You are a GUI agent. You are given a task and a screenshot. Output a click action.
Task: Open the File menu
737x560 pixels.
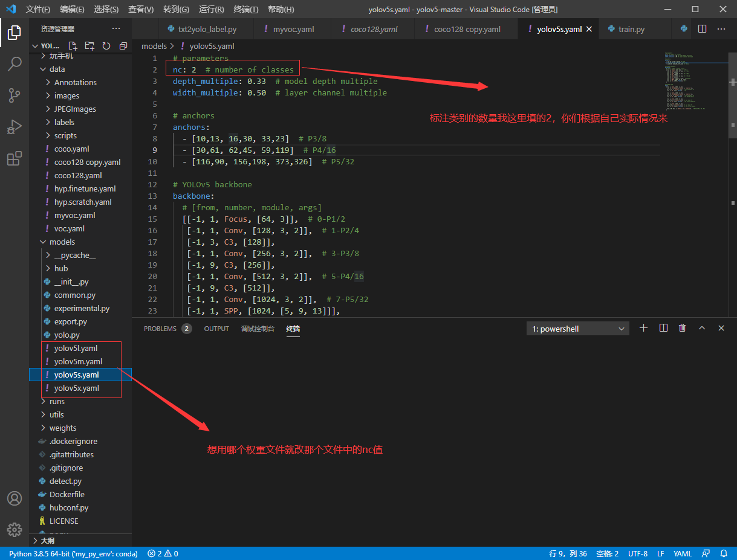click(x=38, y=10)
